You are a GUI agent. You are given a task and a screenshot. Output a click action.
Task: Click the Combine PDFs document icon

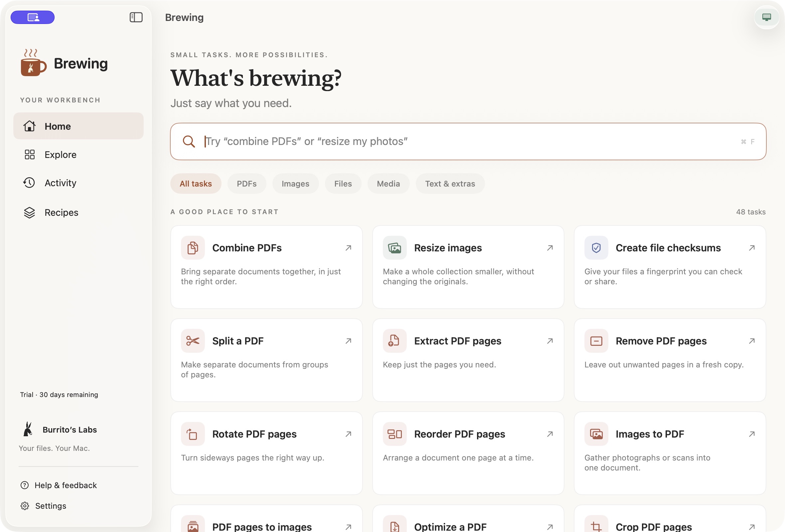[x=193, y=248]
